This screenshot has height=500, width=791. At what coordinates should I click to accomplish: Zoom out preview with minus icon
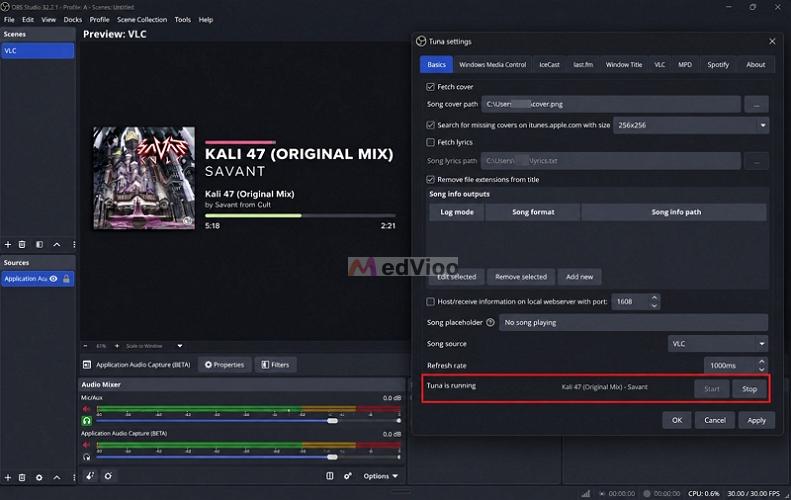pos(85,346)
